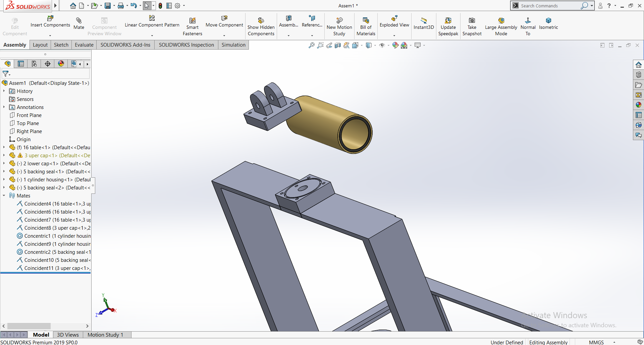Screen dimensions: 644x345
Task: Open Options gear icon
Action: pyautogui.click(x=177, y=6)
